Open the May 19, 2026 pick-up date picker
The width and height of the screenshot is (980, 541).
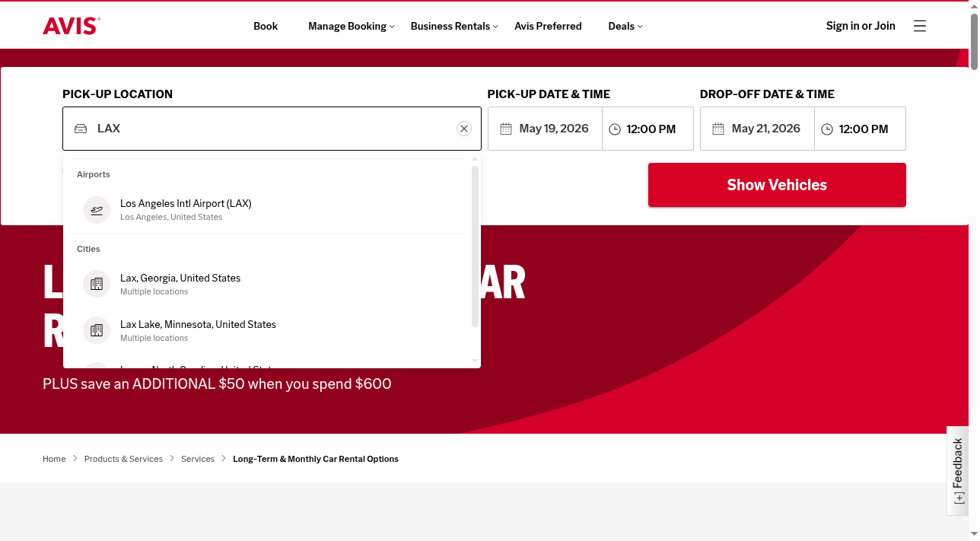545,129
